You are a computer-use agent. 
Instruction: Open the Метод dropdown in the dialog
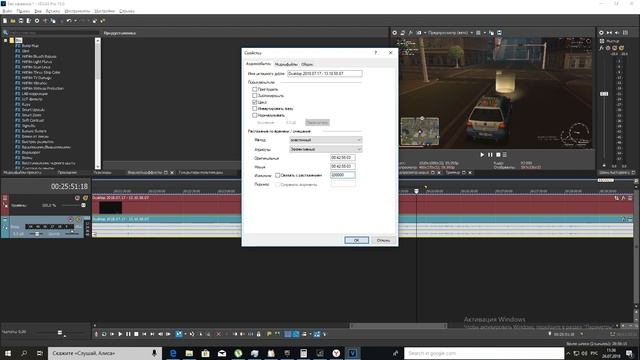click(325, 140)
